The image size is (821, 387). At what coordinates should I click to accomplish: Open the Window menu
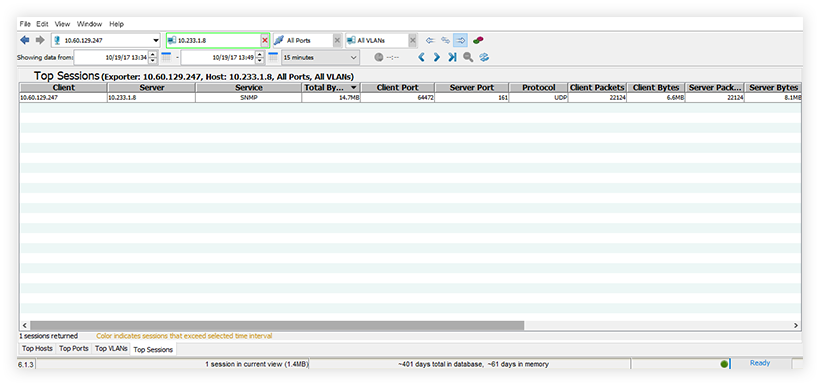[90, 24]
